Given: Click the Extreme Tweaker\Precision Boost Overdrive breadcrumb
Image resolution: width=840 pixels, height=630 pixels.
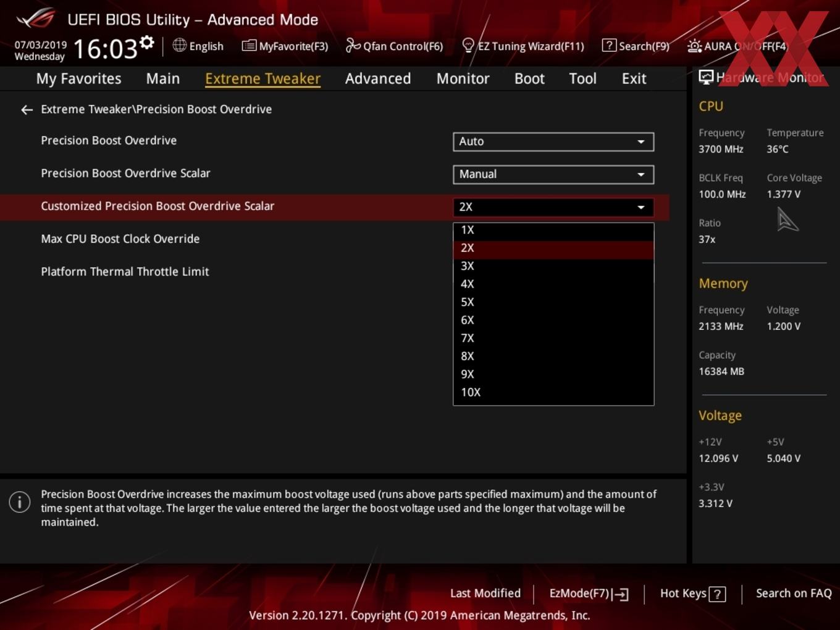Looking at the screenshot, I should pyautogui.click(x=156, y=109).
